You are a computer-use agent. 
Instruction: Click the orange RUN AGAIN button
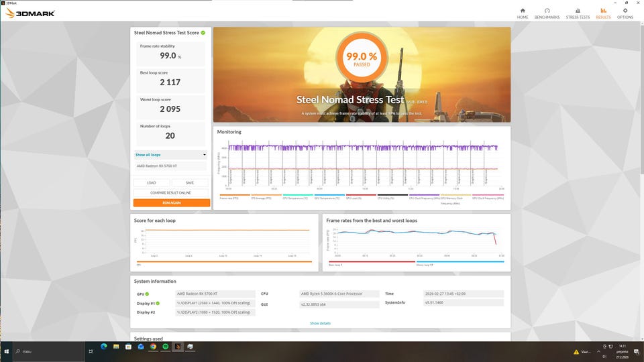172,202
